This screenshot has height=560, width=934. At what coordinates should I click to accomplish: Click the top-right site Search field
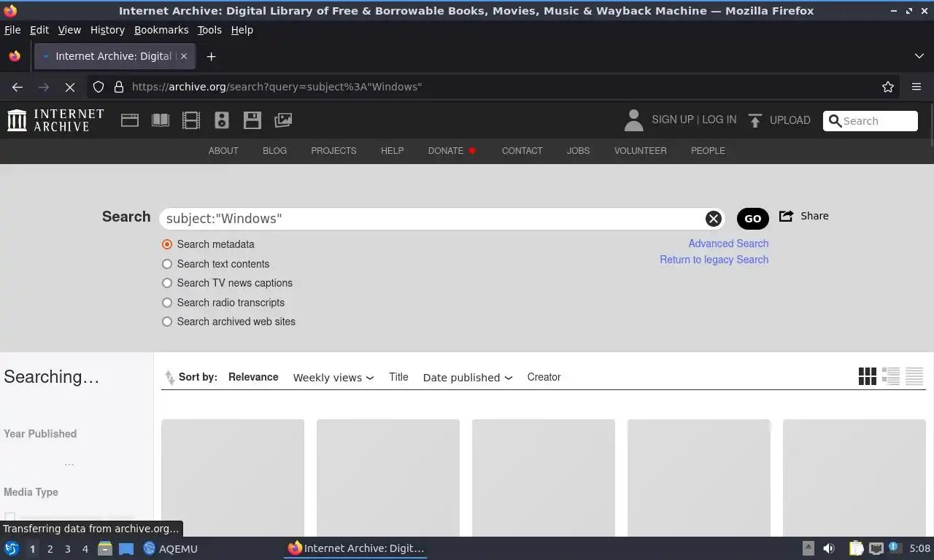tap(871, 121)
